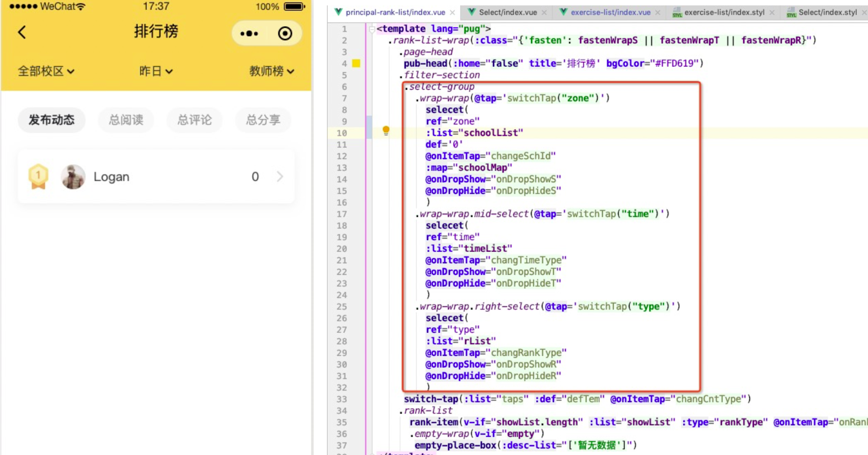
Task: Tap the circular close mini program icon
Action: point(285,33)
